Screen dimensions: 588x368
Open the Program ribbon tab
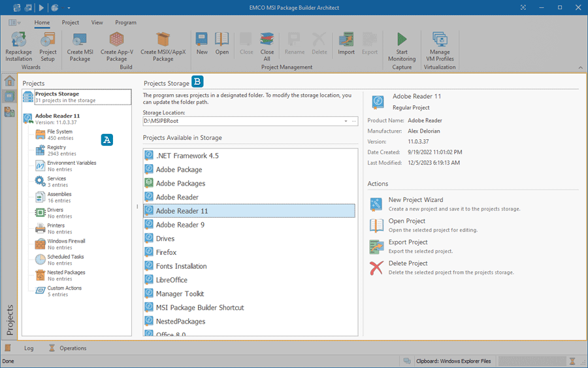(x=125, y=22)
